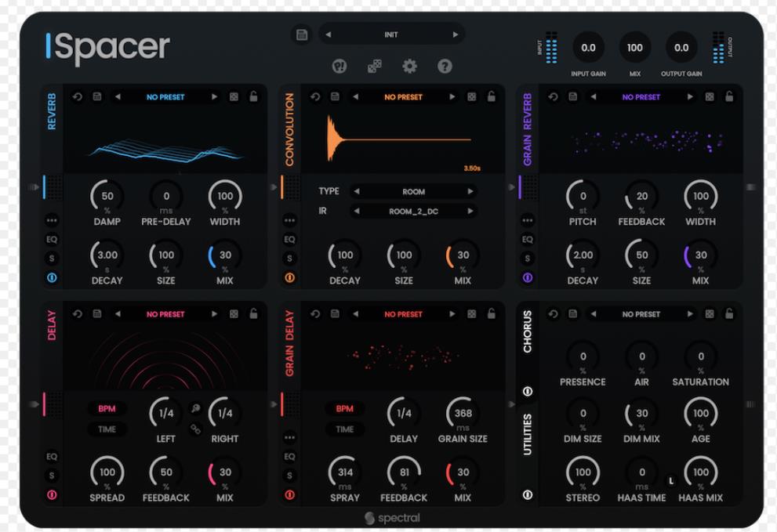
Task: Randomize the Convolution module
Action: pos(472,96)
